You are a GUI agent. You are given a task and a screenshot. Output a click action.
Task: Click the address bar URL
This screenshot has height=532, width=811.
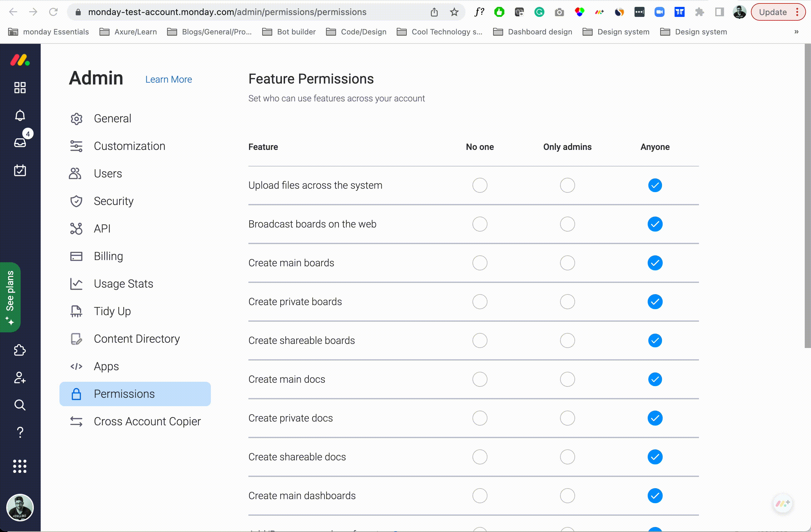click(227, 12)
